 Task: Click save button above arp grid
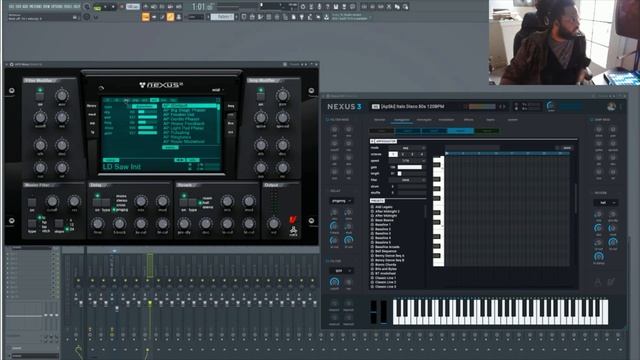[x=567, y=148]
